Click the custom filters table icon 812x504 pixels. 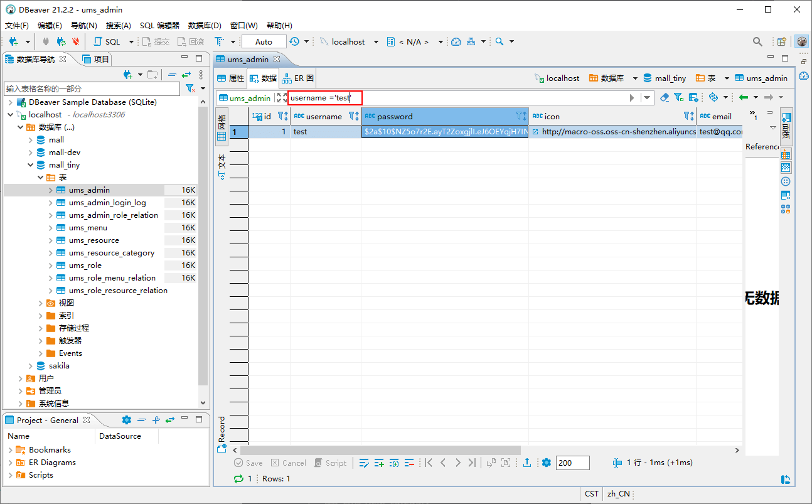(693, 97)
